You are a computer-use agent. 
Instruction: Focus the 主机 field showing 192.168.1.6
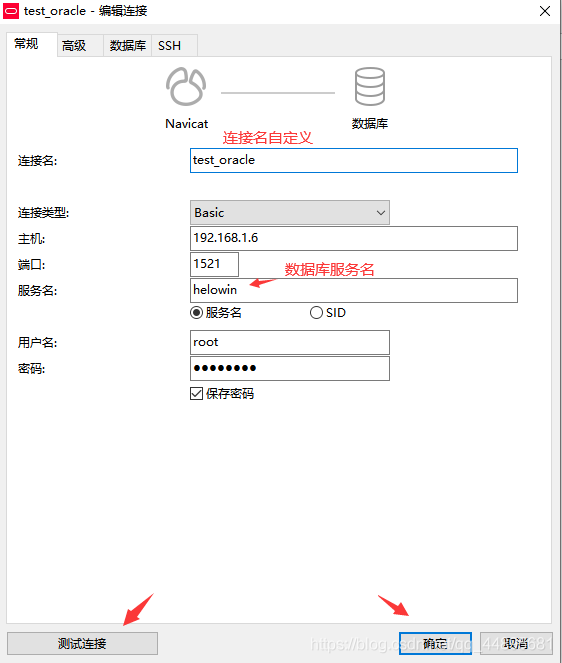354,238
